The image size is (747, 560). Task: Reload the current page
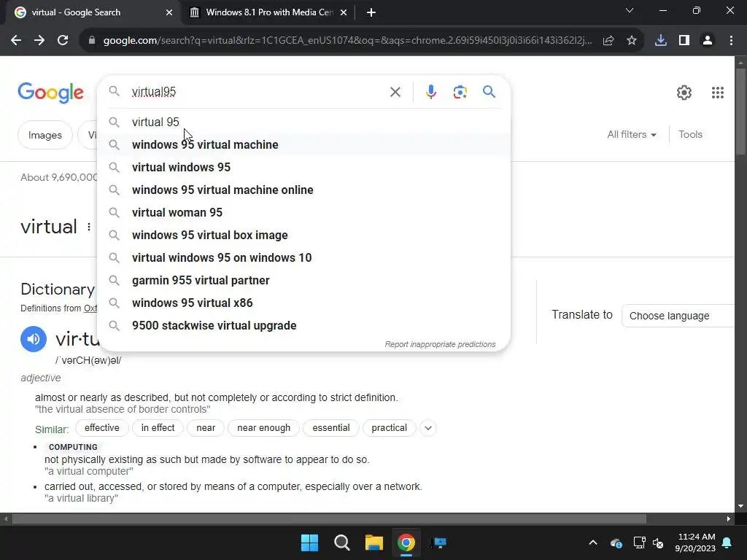tap(63, 41)
